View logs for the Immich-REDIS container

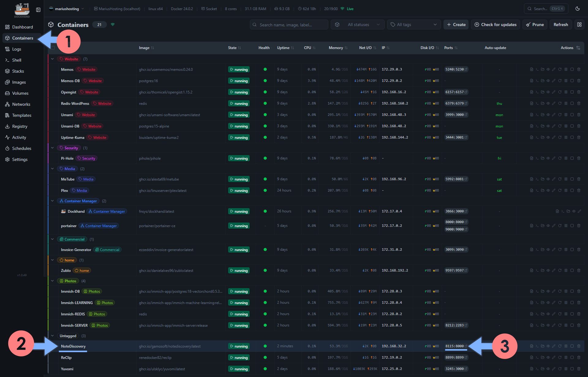[x=532, y=314]
